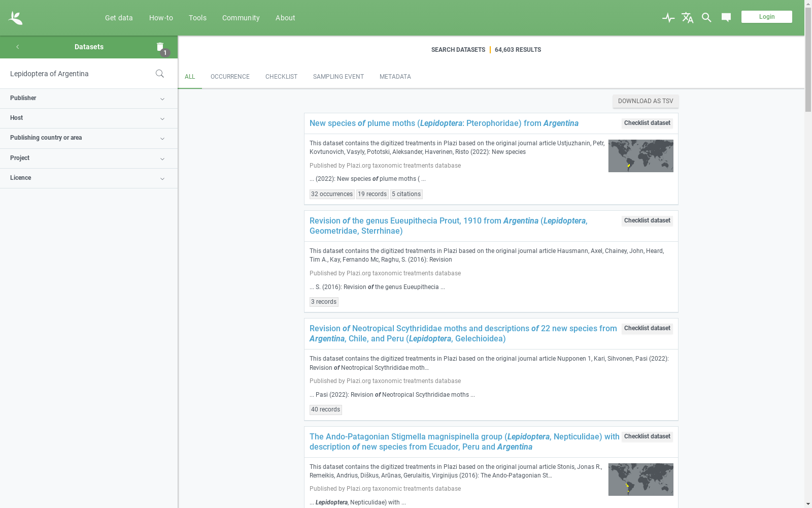Click the 19 records tag
The height and width of the screenshot is (508, 812).
coord(373,194)
